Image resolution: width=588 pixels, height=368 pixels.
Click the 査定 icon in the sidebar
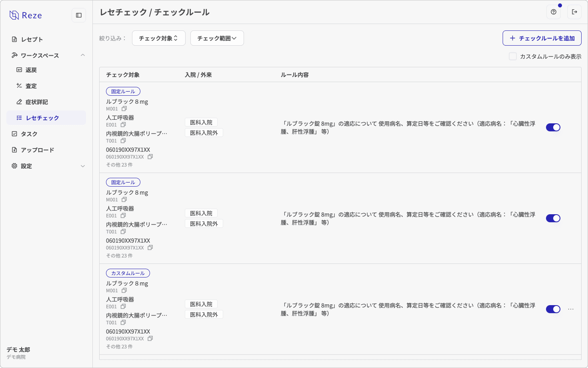(19, 86)
